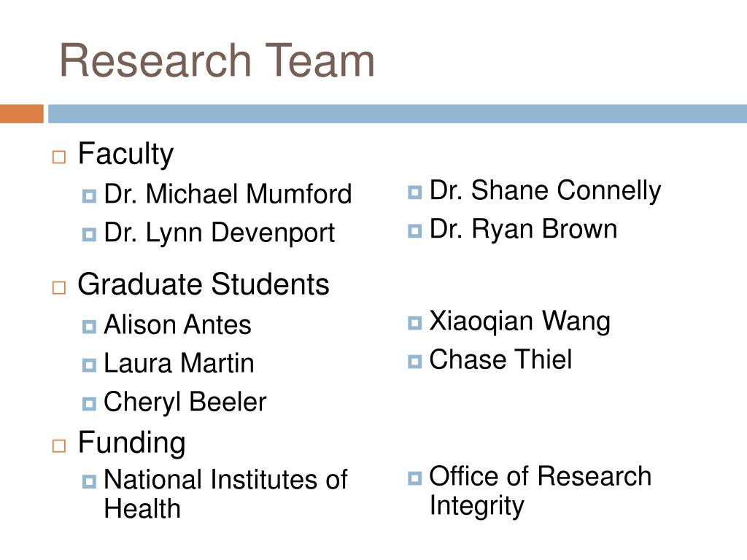The image size is (747, 560).
Task: Click the blue bullet next to Xiaoqian Wang
Action: coord(414,323)
